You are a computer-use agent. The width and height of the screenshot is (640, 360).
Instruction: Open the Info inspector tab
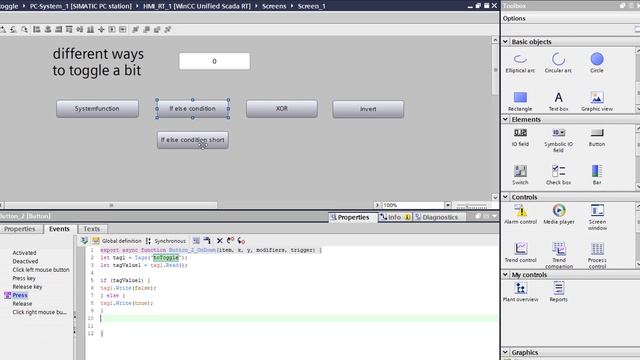click(394, 217)
